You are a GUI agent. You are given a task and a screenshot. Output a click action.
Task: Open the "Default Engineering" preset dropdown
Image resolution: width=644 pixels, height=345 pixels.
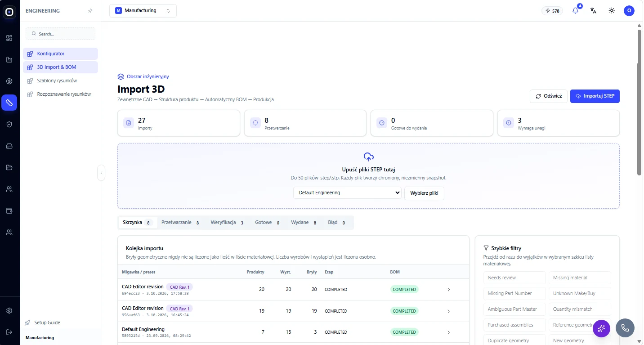tap(347, 193)
